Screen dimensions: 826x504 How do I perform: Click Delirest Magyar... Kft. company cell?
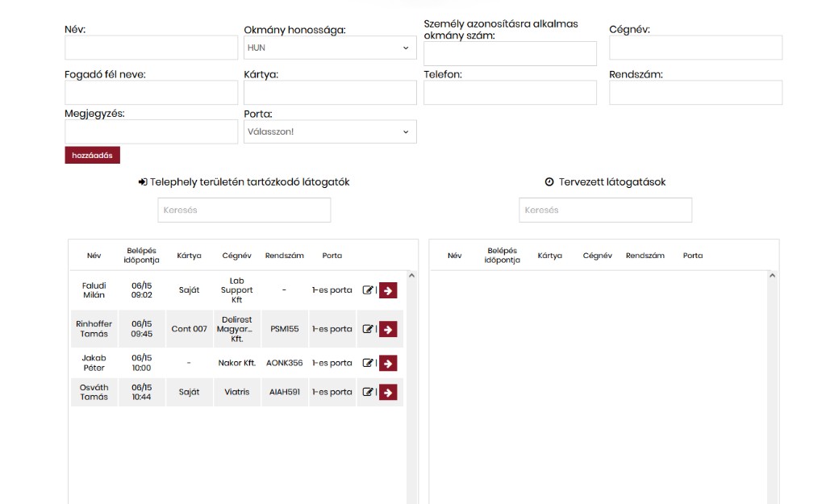click(236, 329)
